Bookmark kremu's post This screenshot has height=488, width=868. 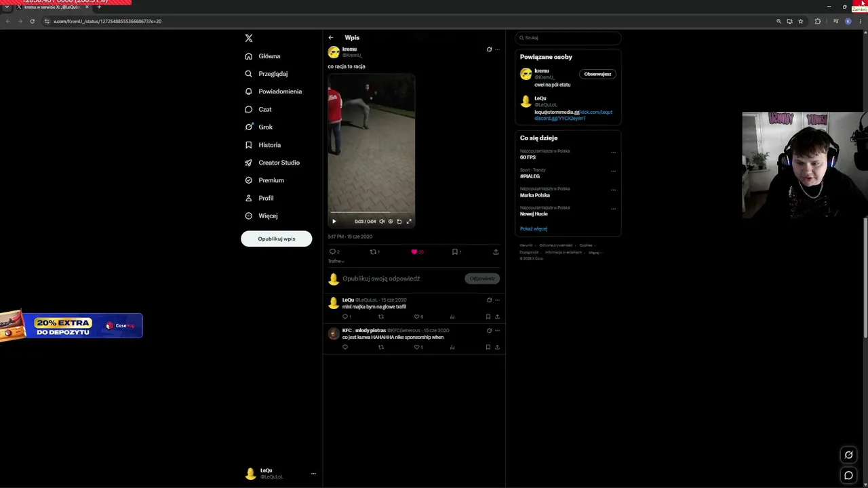(x=456, y=252)
